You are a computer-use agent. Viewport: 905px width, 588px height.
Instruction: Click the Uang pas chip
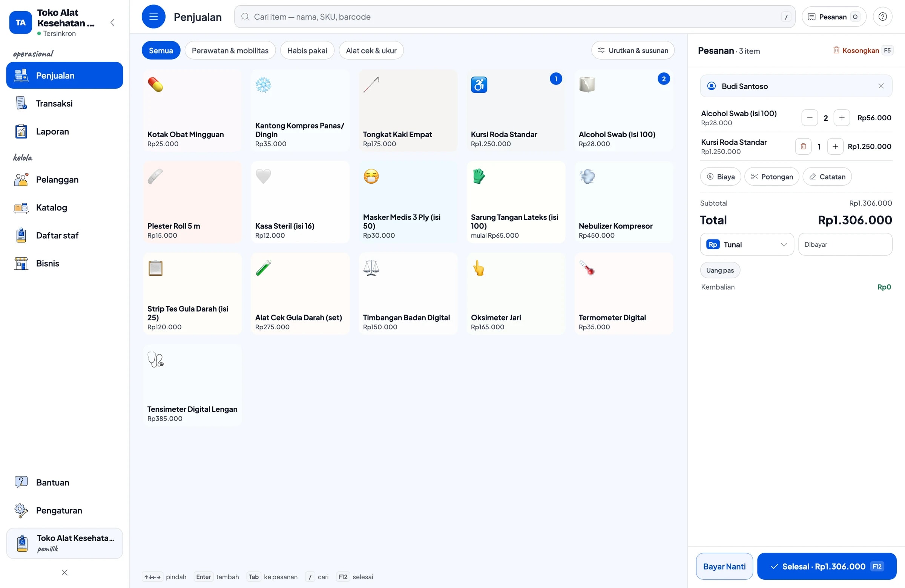click(x=720, y=270)
